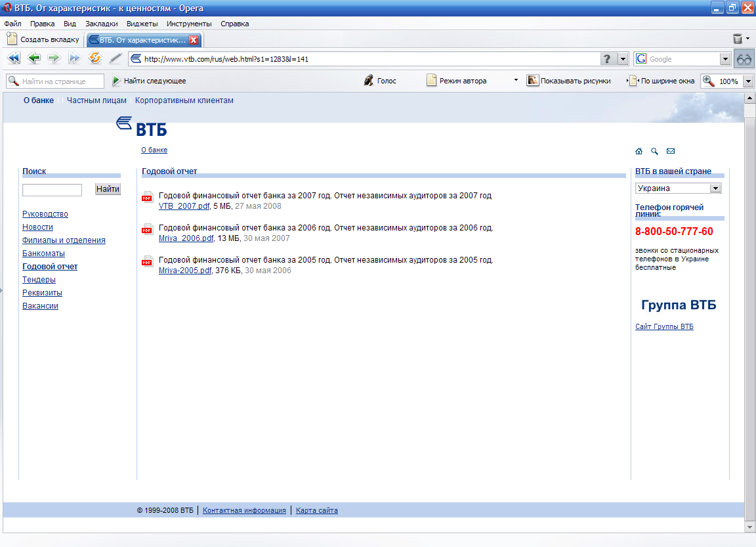Open the Виджеты menu
The image size is (756, 547).
[x=142, y=24]
